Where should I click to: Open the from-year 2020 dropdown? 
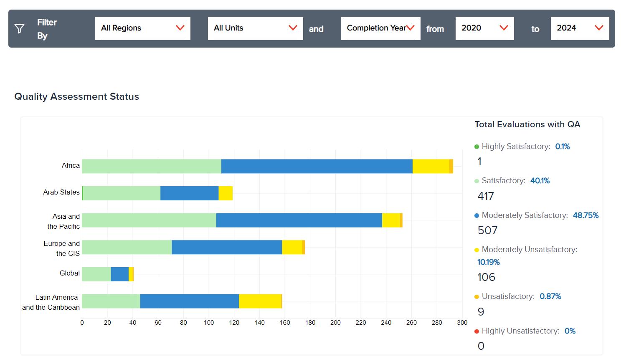[x=485, y=28]
